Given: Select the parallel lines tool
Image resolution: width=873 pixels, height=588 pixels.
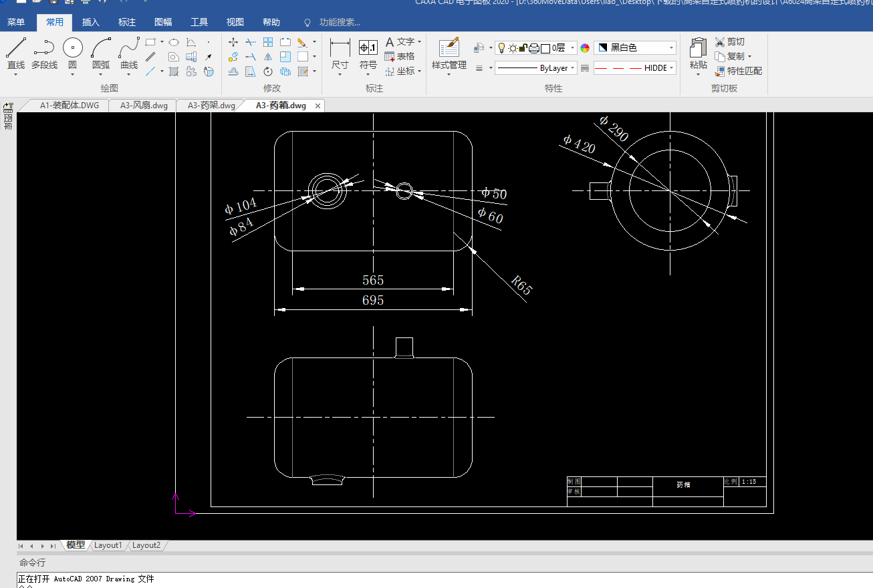Looking at the screenshot, I should [x=151, y=57].
